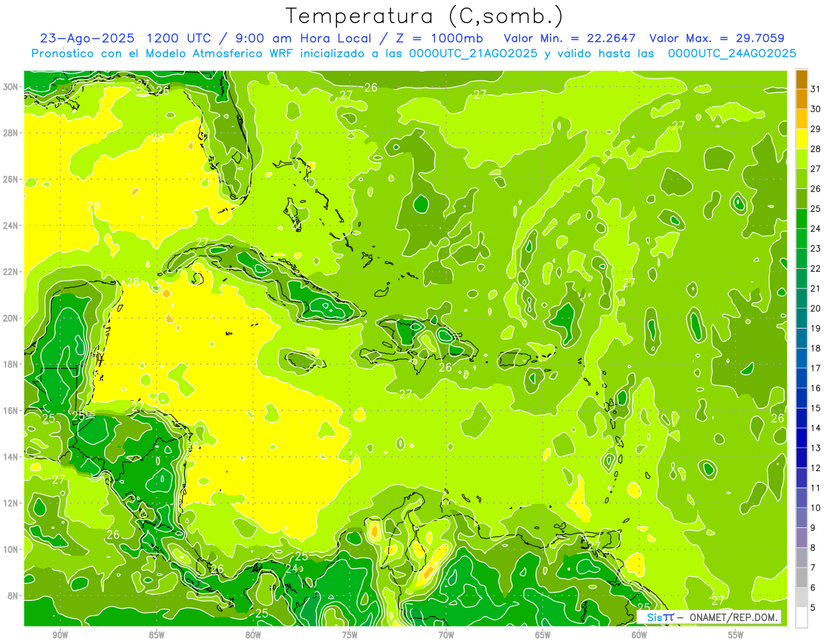Click the "17" label on the color scale

[816, 368]
